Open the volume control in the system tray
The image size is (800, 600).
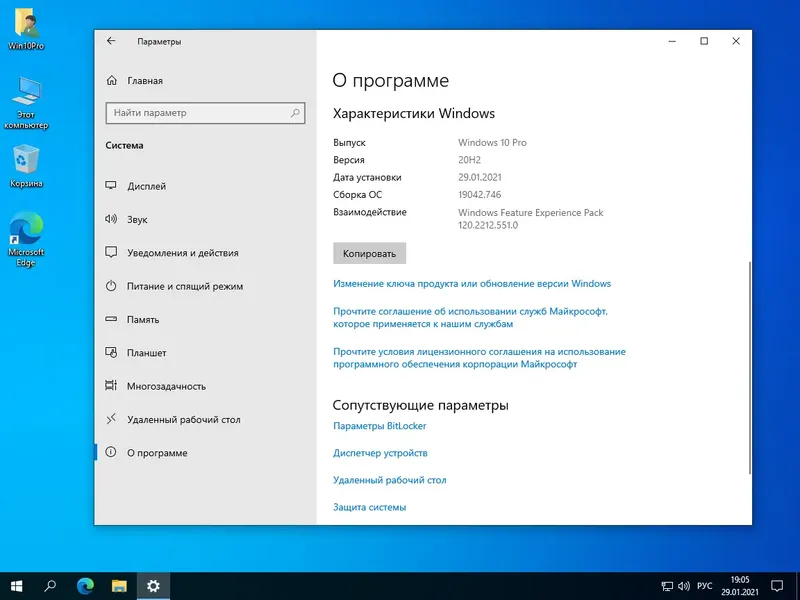pos(684,585)
